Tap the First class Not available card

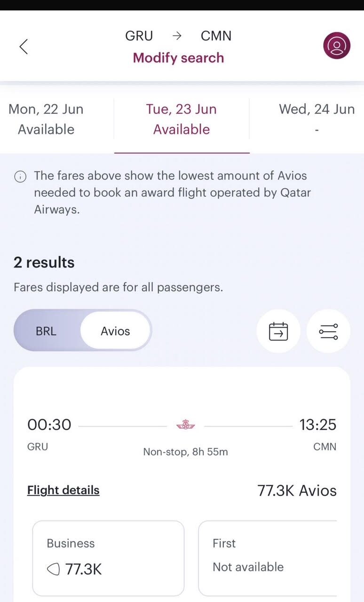pyautogui.click(x=268, y=558)
